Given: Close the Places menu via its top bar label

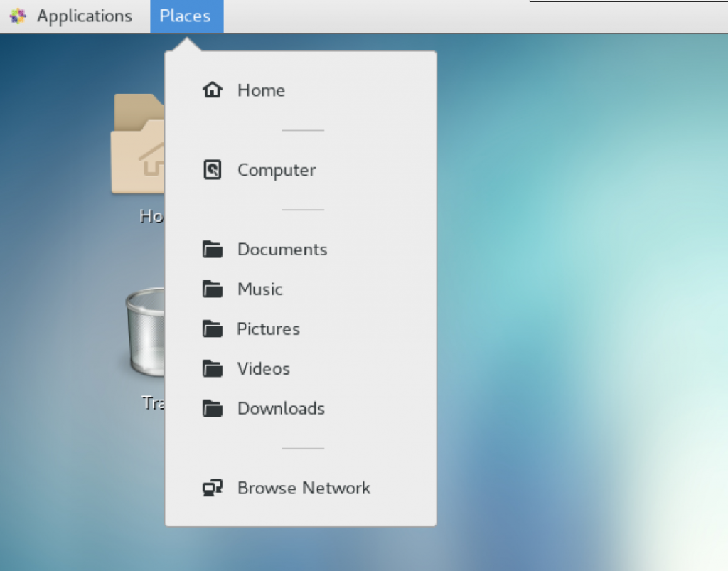Looking at the screenshot, I should click(186, 16).
